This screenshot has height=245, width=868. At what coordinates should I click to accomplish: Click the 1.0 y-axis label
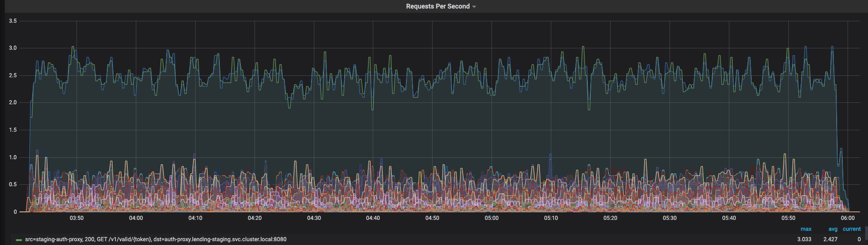[x=13, y=157]
